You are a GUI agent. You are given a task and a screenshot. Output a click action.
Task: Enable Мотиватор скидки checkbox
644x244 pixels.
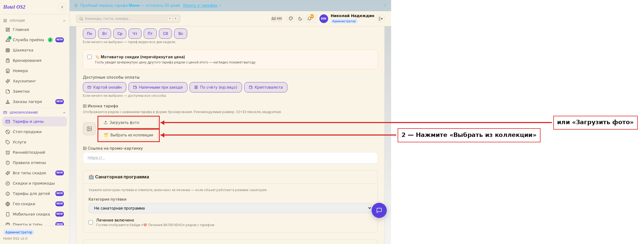[x=90, y=57]
